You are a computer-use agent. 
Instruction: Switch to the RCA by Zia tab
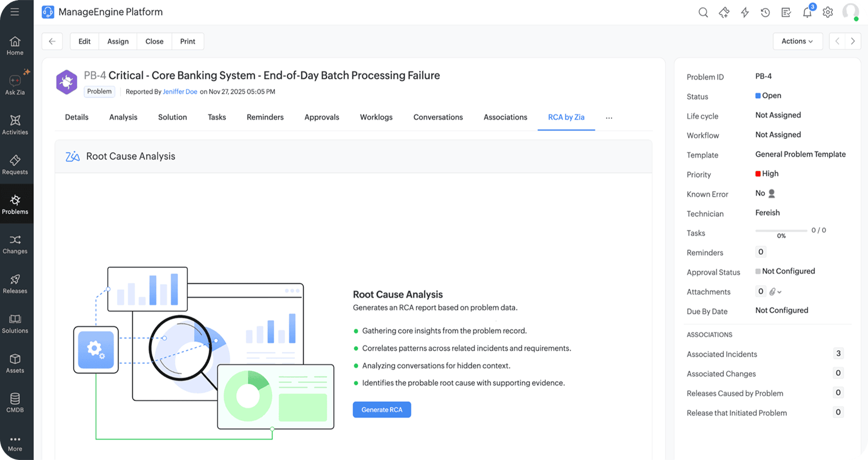coord(566,117)
